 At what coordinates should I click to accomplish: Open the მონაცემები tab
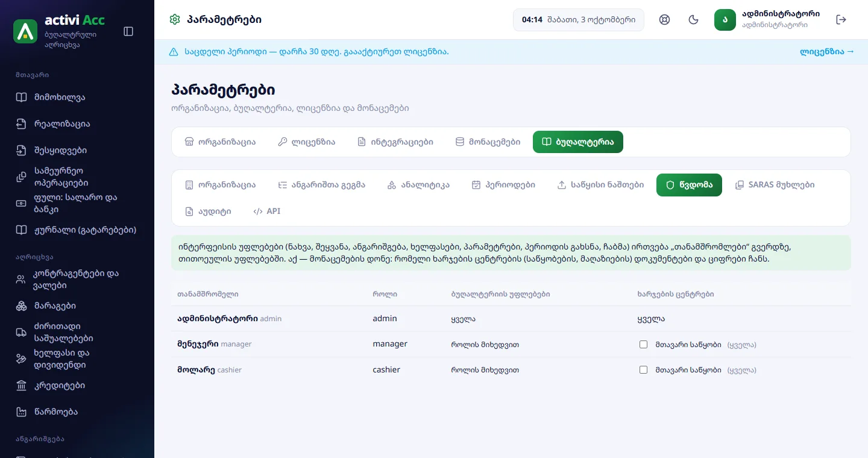(x=488, y=142)
